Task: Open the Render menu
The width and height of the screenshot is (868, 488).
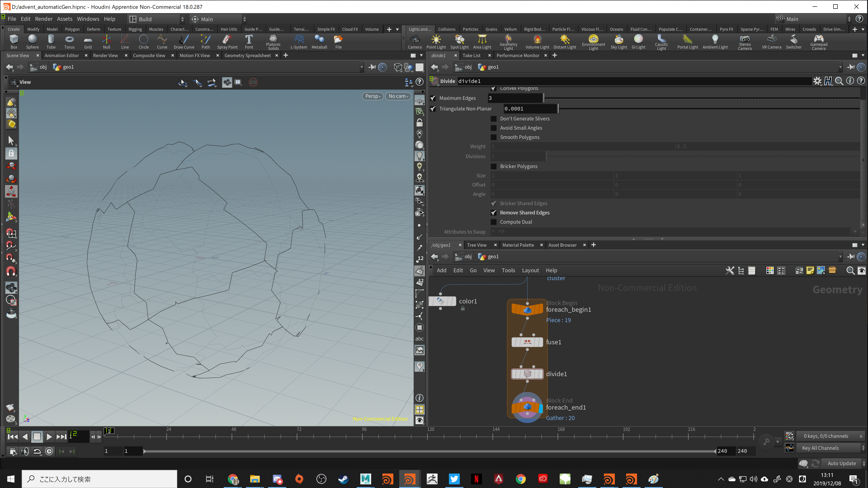Action: [x=43, y=19]
